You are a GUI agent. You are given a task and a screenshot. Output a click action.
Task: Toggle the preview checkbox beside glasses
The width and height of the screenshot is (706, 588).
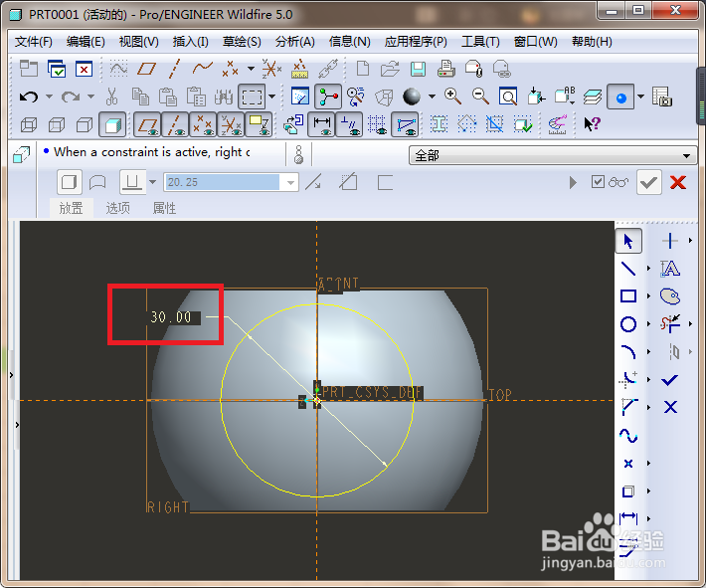[x=598, y=182]
